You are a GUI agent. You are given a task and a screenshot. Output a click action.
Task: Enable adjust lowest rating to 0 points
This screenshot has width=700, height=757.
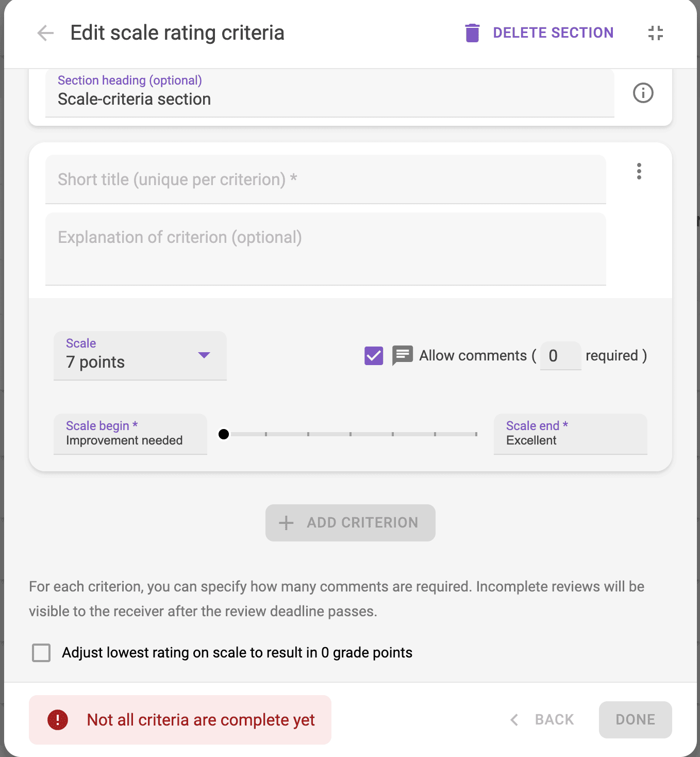click(x=41, y=653)
